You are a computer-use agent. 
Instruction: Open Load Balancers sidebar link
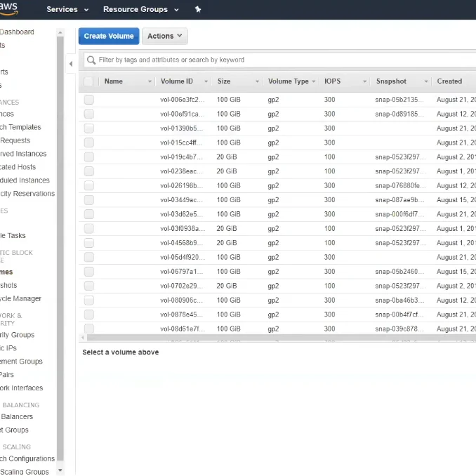pyautogui.click(x=16, y=417)
